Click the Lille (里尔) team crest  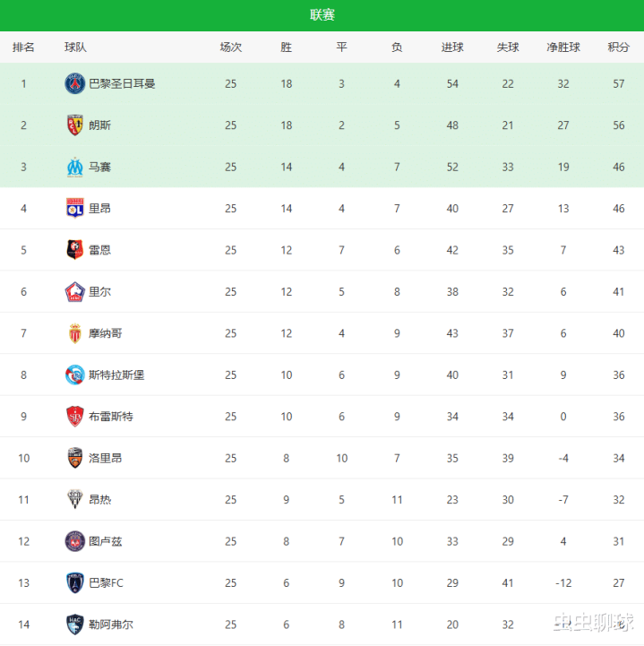(75, 291)
